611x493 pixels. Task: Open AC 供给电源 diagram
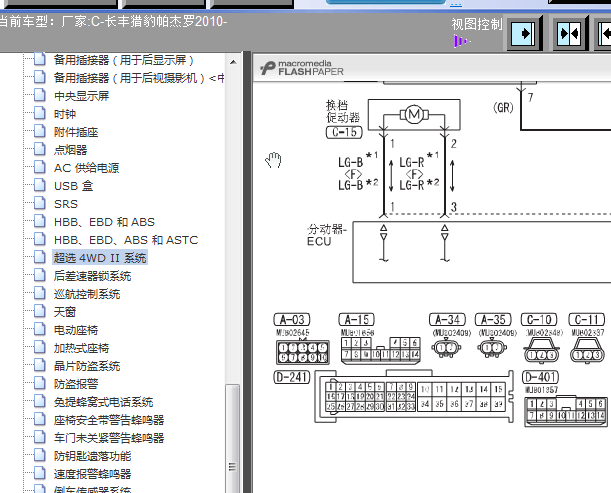(x=87, y=168)
